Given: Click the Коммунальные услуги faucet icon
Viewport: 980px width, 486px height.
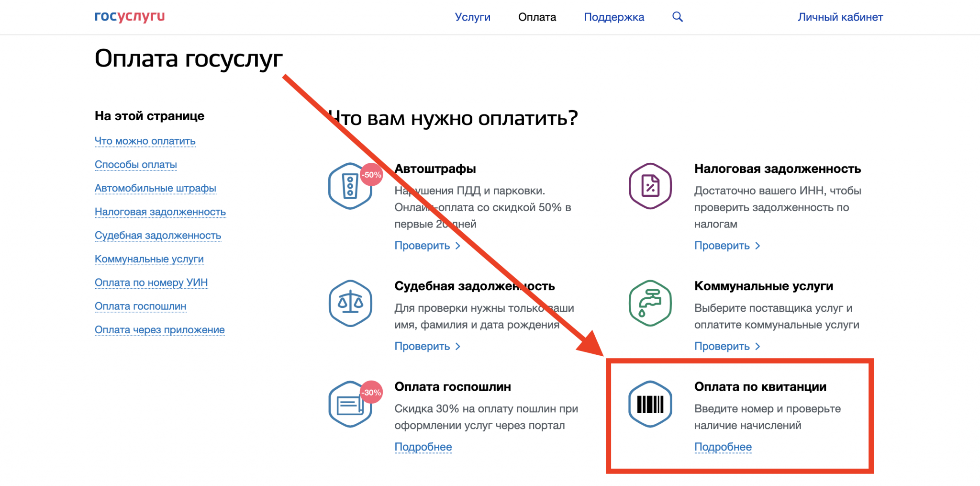Looking at the screenshot, I should [650, 304].
